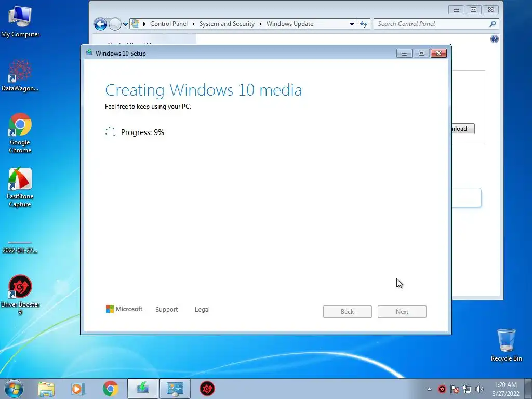Screen dimensions: 532x399
Task: Open Action Center flag icon
Action: [455, 389]
